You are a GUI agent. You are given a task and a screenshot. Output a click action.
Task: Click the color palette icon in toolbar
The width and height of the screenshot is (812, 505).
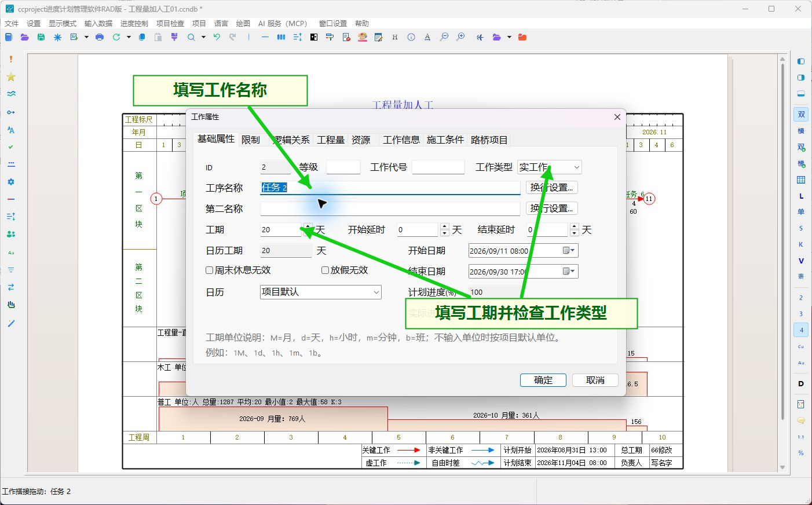click(x=363, y=37)
